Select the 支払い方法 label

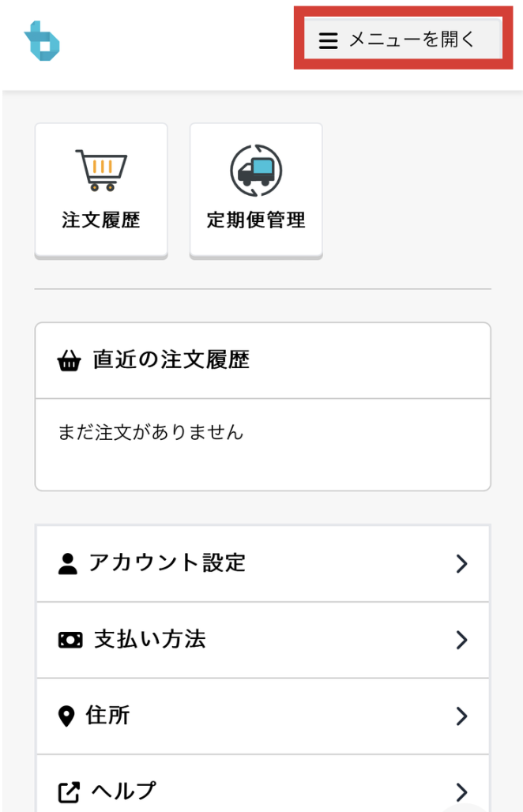(150, 639)
